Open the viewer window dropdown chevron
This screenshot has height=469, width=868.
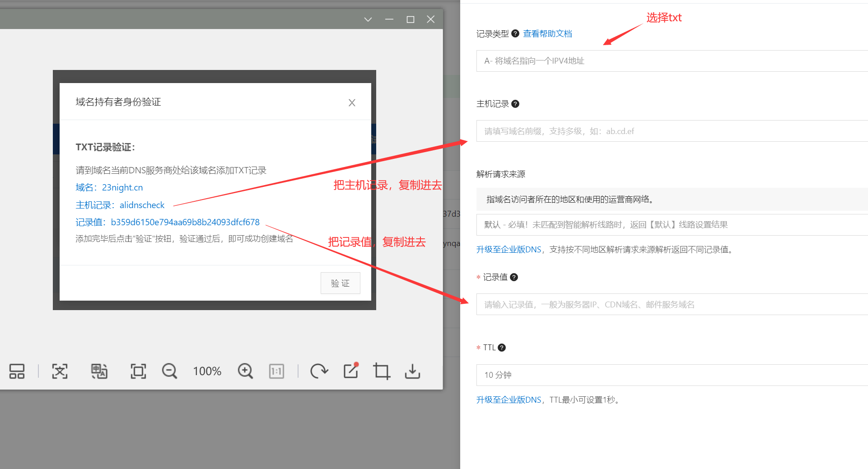tap(368, 19)
